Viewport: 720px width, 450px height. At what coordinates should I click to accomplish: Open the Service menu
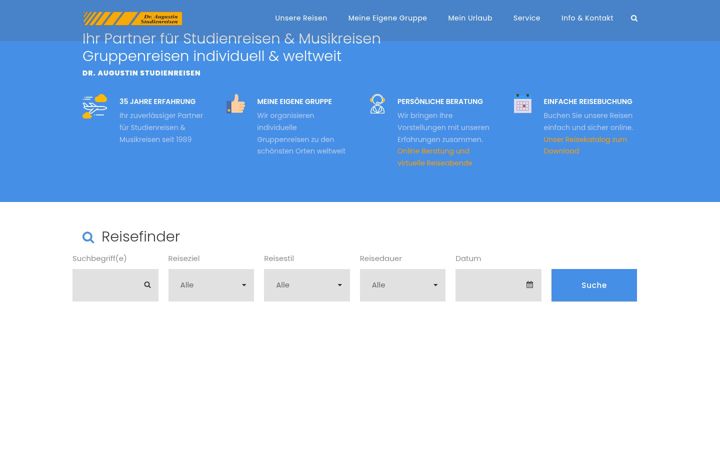[x=527, y=18]
